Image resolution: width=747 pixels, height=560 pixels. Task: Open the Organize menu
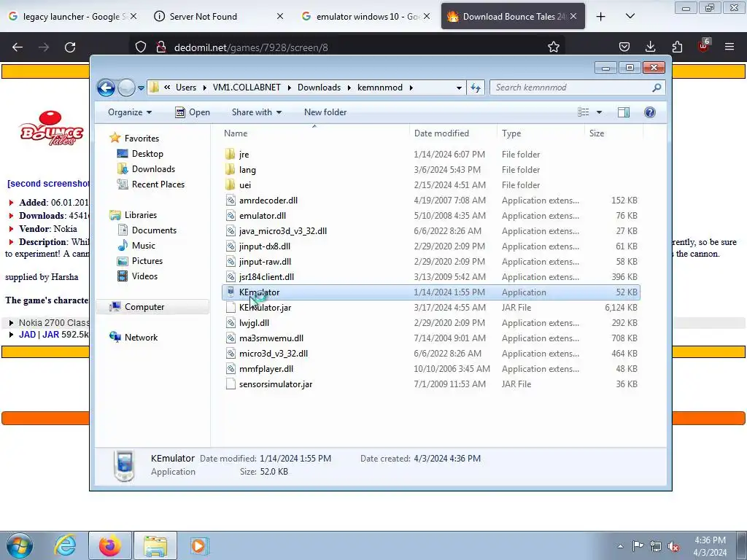(x=130, y=112)
